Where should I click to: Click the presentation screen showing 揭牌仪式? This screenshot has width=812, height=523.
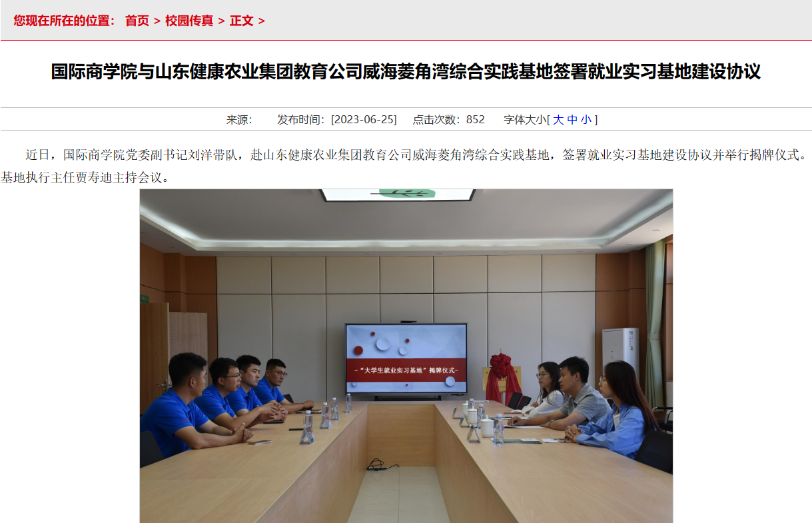coord(406,358)
